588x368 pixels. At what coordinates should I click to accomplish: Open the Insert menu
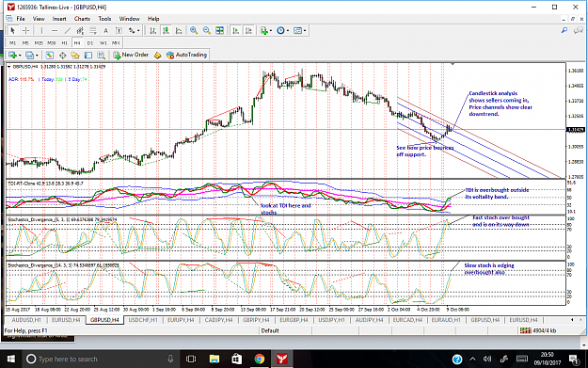[59, 19]
